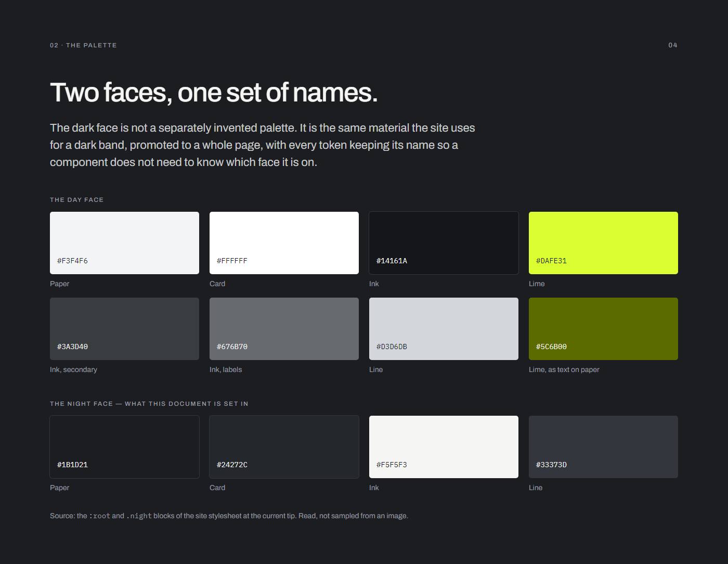Pick the night face Ink swatch #F5F5F3
This screenshot has height=564, width=728.
(x=444, y=447)
